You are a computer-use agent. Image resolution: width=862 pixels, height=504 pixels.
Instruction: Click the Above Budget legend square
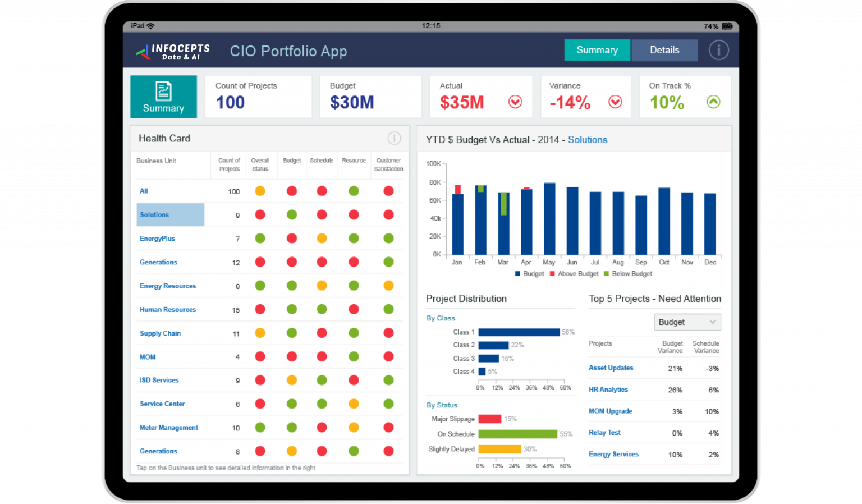552,274
